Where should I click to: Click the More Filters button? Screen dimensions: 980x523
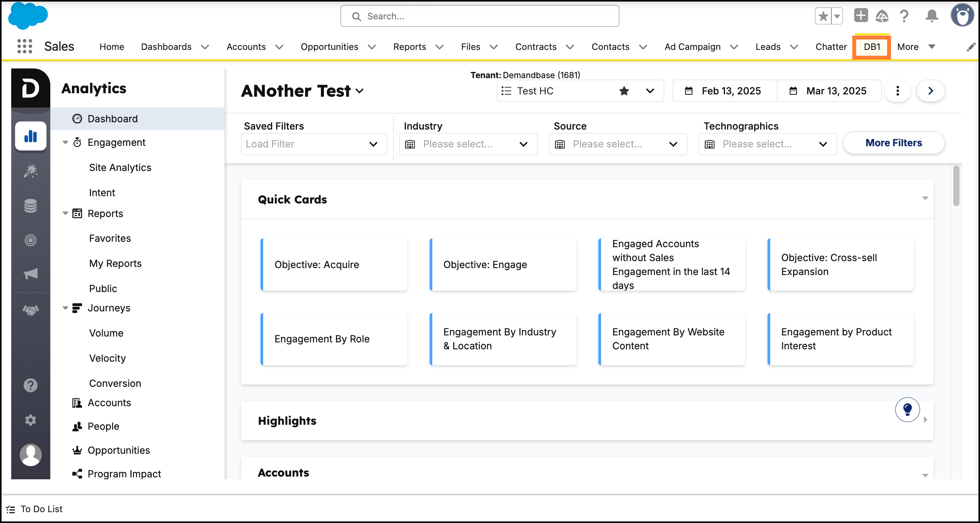click(894, 143)
